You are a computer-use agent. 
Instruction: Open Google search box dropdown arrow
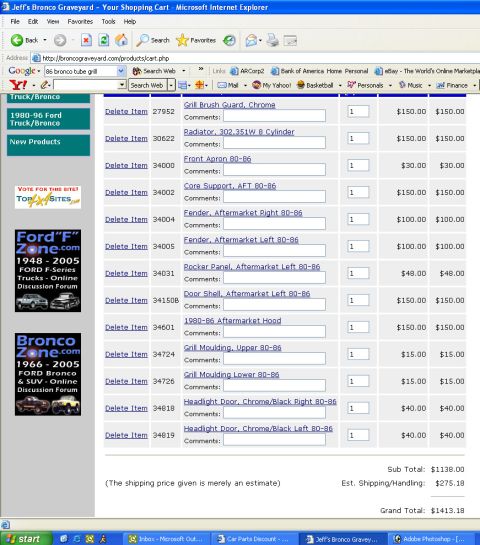tap(121, 71)
